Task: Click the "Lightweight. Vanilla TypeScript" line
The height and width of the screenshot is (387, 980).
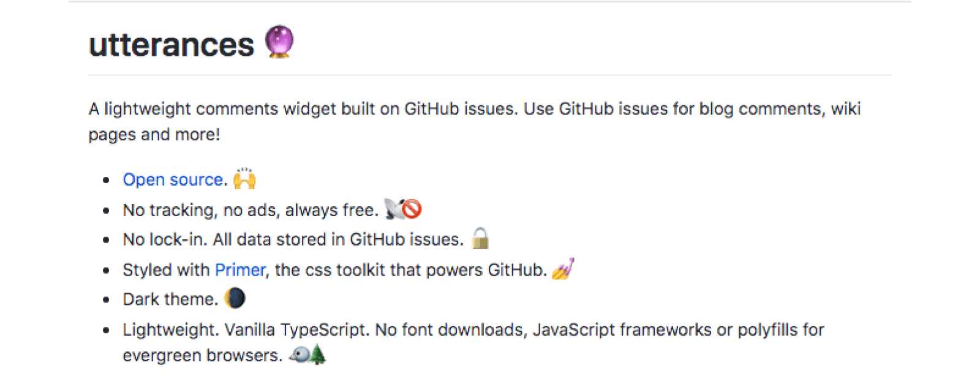Action: click(473, 329)
